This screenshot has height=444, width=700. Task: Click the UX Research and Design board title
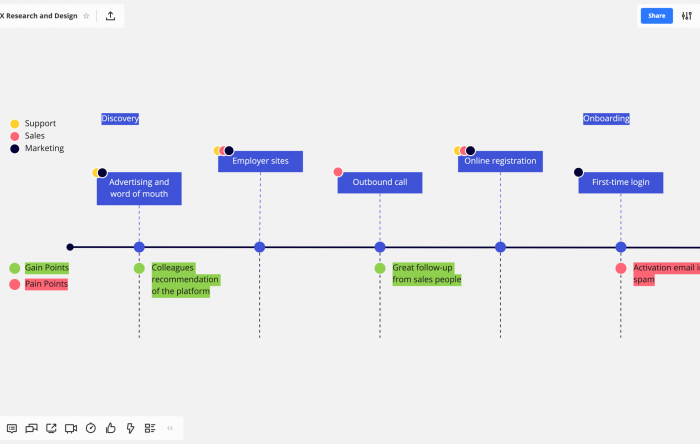coord(39,16)
